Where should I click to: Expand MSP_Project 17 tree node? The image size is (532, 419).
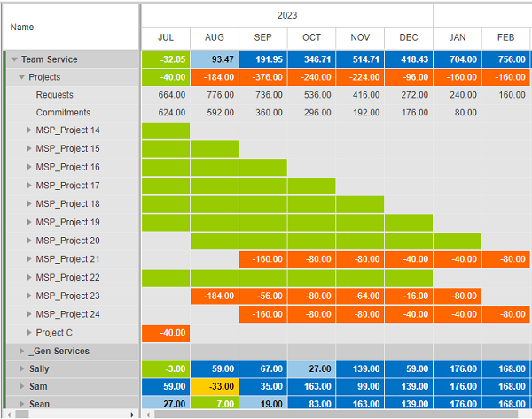(x=30, y=186)
